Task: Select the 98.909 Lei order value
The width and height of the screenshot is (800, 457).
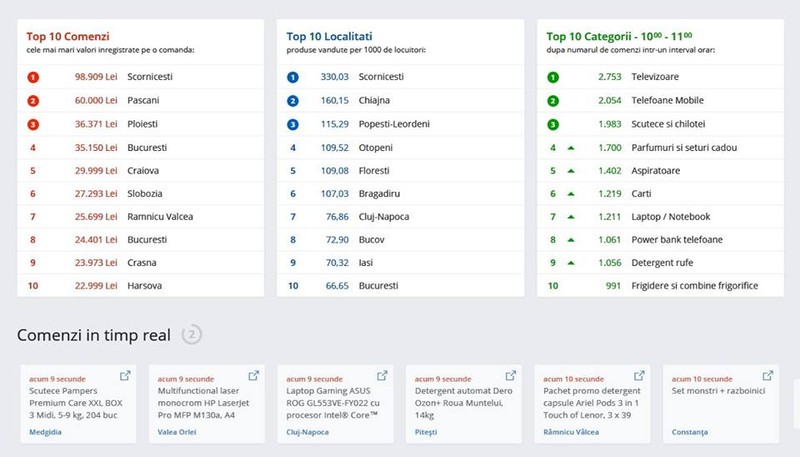Action: (96, 77)
